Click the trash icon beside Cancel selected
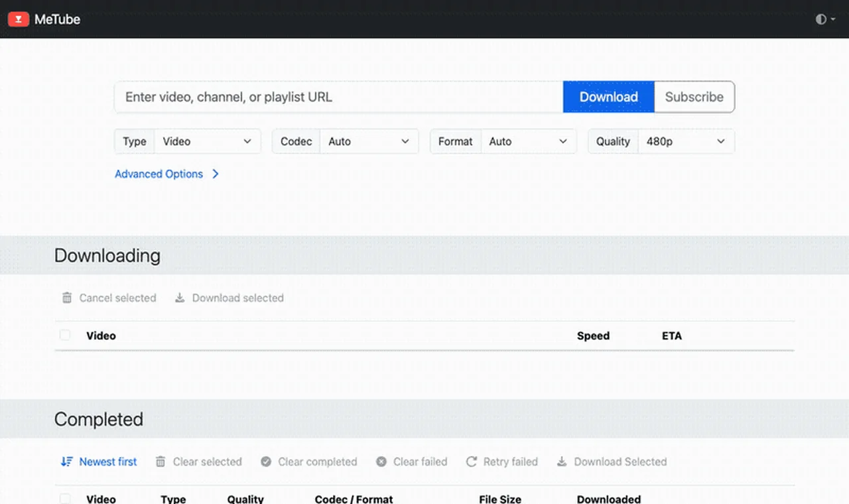 point(67,298)
